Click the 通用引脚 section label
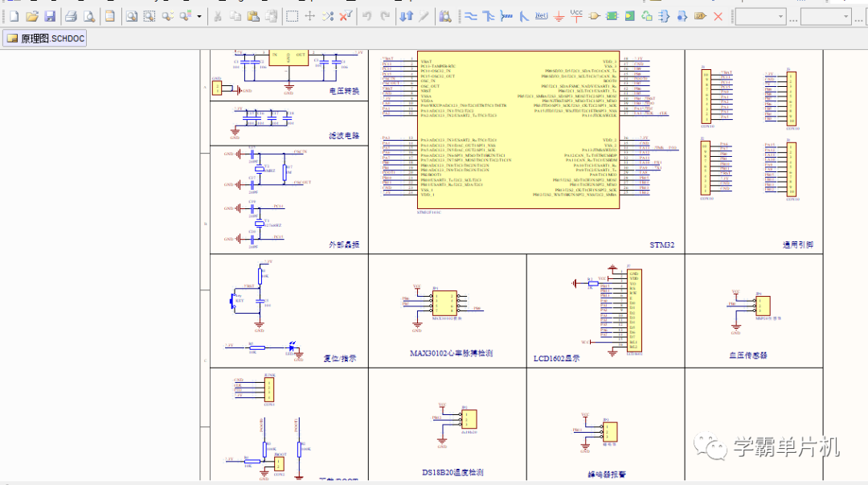Screen dimensions: 868x485 (798, 245)
